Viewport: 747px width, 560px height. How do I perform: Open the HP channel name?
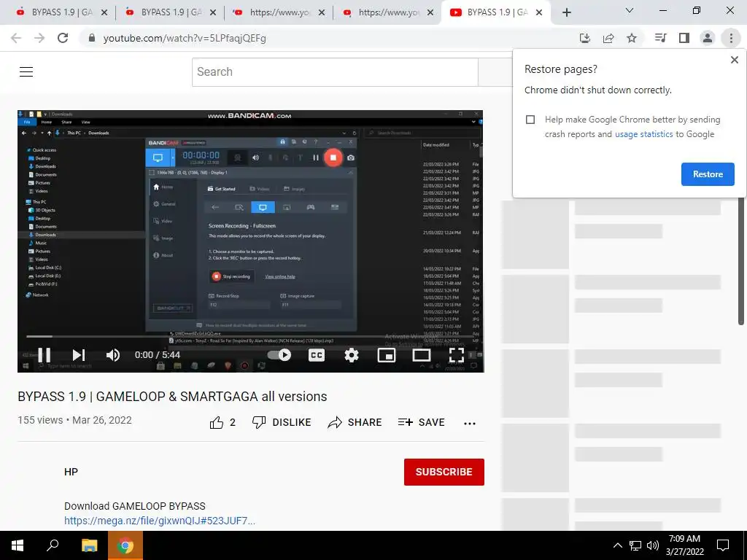coord(71,472)
